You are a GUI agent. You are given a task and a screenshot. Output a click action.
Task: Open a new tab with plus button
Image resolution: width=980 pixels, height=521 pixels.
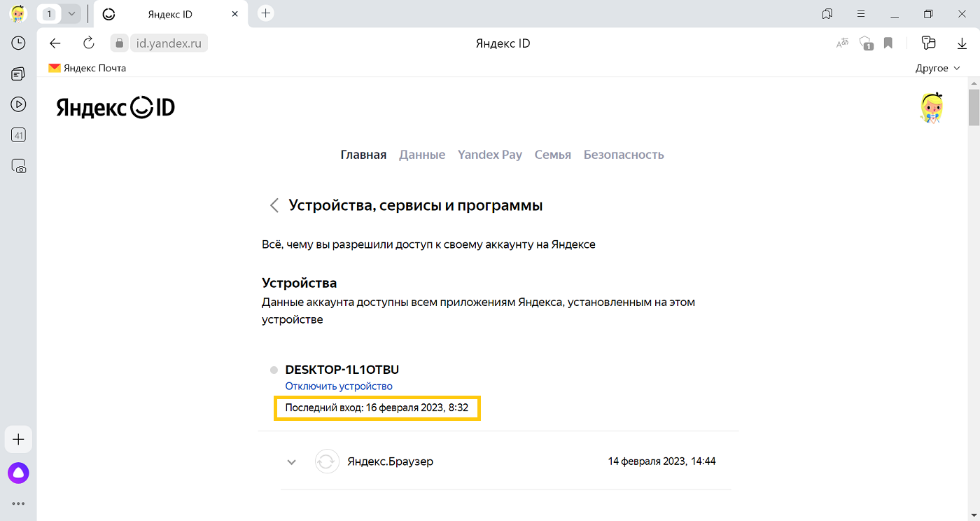(265, 13)
